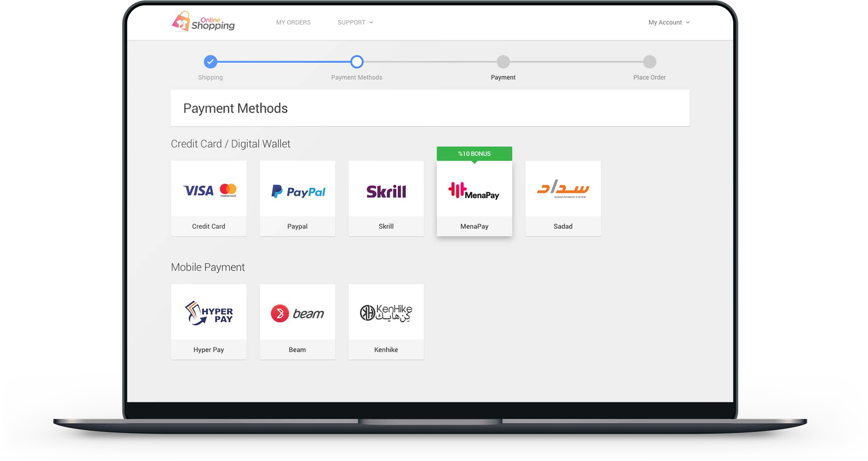Click the %10 BONUS green badge
Screen dimensions: 868x461
tap(474, 154)
